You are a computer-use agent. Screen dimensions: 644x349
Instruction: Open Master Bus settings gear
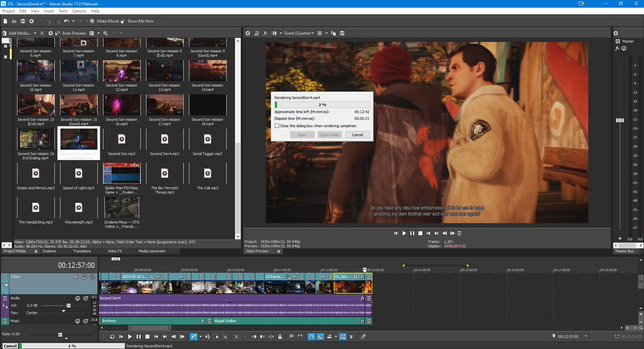click(x=616, y=33)
